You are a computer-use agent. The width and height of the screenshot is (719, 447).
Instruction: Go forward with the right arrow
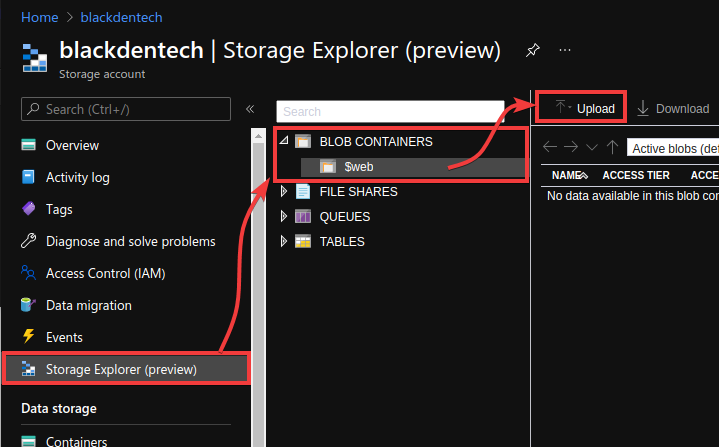pos(571,147)
